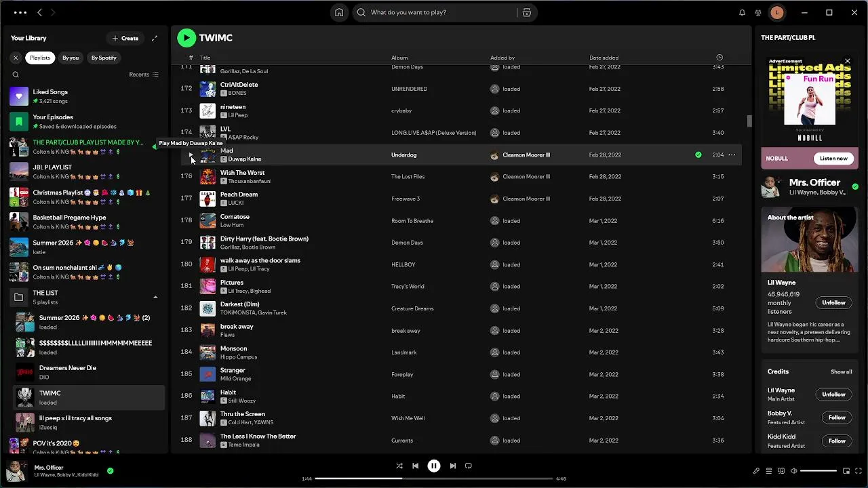
Task: Open more options for the Mad track
Action: pyautogui.click(x=732, y=155)
